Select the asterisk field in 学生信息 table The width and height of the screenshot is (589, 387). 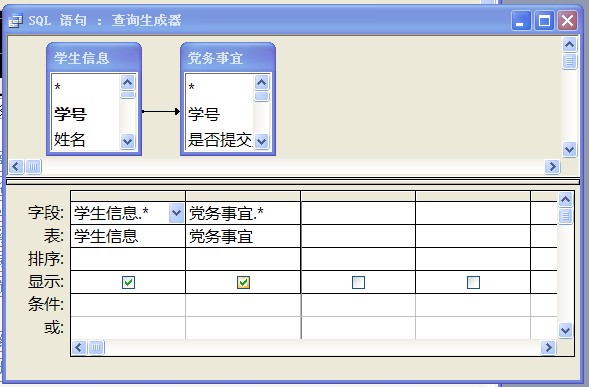(x=57, y=88)
